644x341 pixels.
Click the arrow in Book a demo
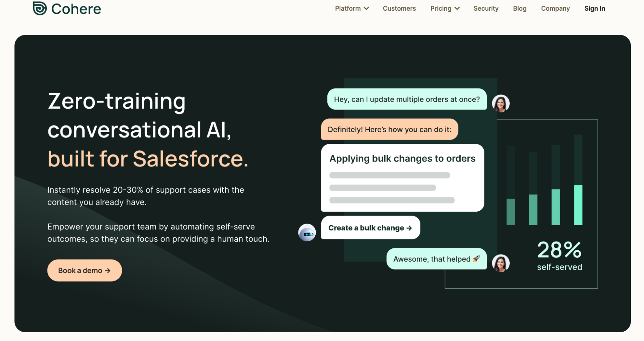coord(108,271)
